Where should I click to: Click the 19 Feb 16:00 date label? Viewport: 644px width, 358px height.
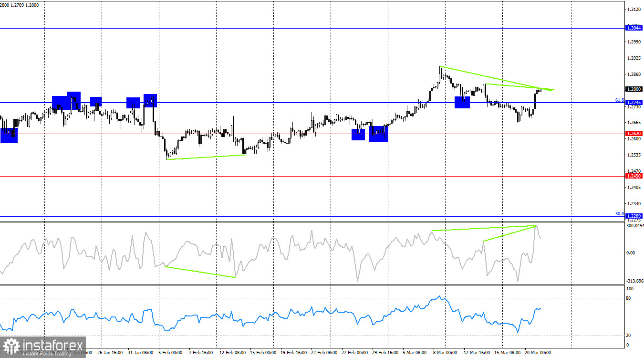[x=294, y=353]
